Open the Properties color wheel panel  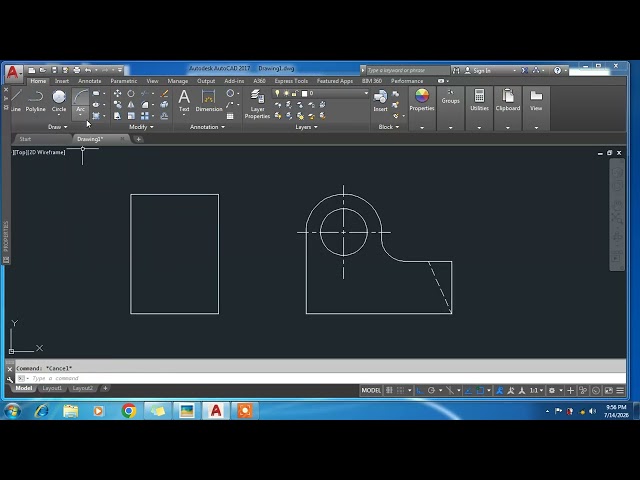click(422, 100)
